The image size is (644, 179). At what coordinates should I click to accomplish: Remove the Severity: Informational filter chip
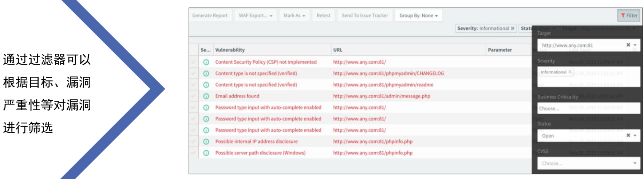click(x=513, y=28)
